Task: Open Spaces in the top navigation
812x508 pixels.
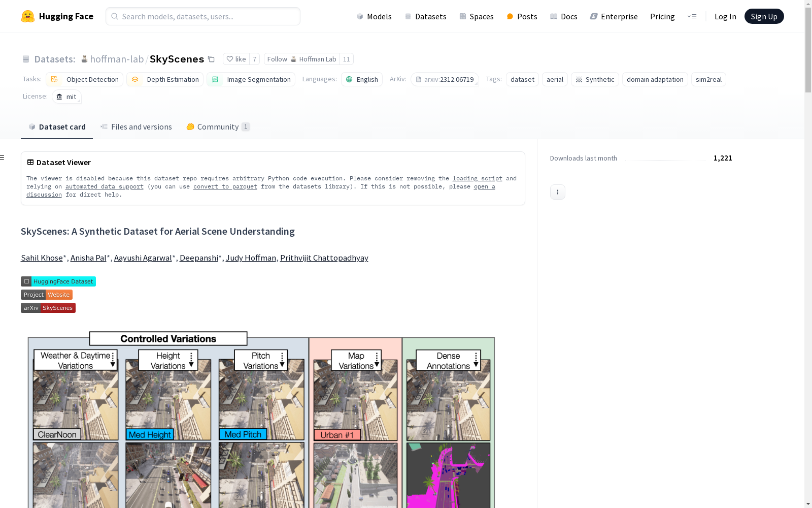Action: 477,16
